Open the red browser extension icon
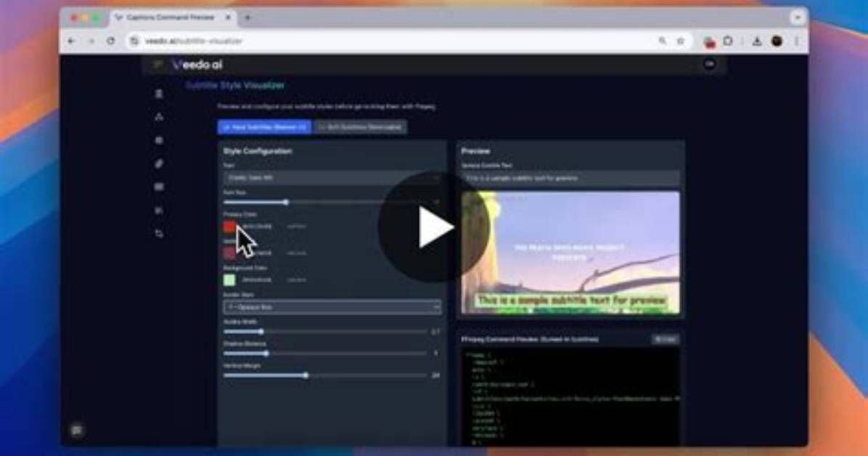The width and height of the screenshot is (868, 456). [x=709, y=41]
